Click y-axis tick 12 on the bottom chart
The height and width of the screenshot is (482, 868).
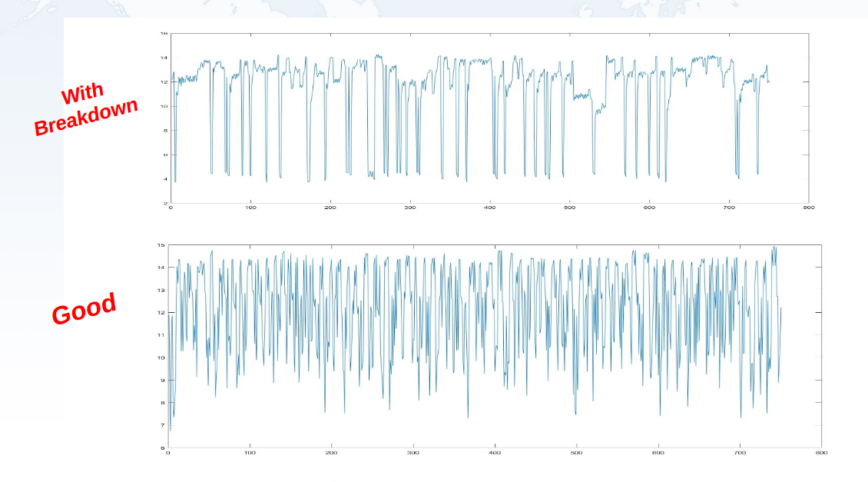click(161, 313)
